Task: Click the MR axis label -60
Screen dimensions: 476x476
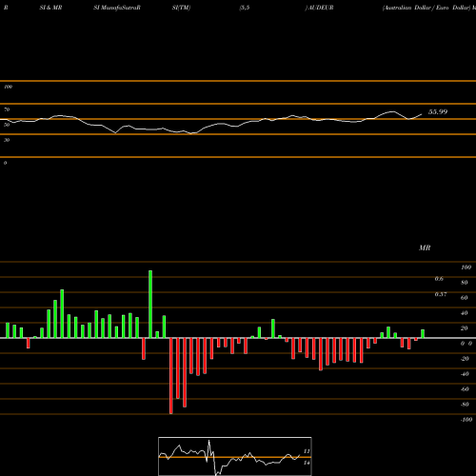Action: (465, 389)
